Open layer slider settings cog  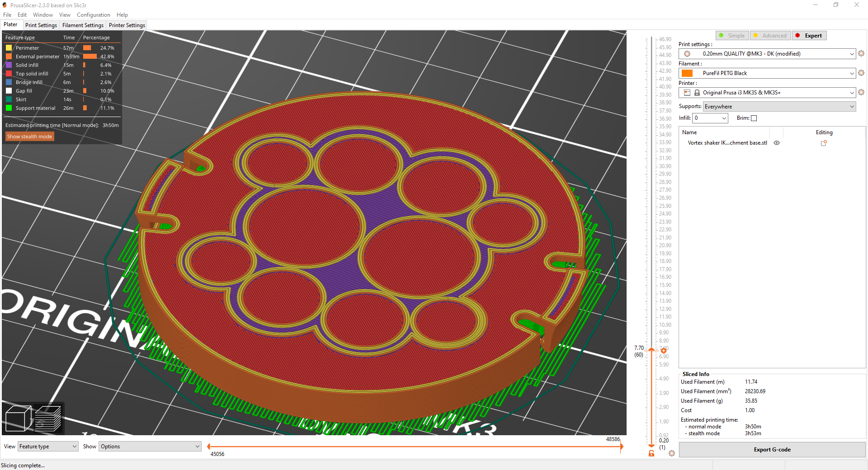pyautogui.click(x=672, y=453)
